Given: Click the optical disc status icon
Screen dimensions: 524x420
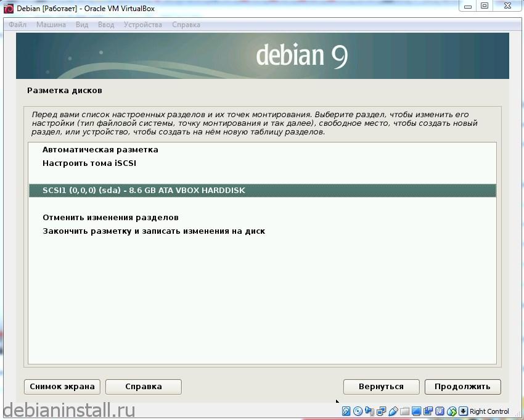Looking at the screenshot, I should 358,411.
